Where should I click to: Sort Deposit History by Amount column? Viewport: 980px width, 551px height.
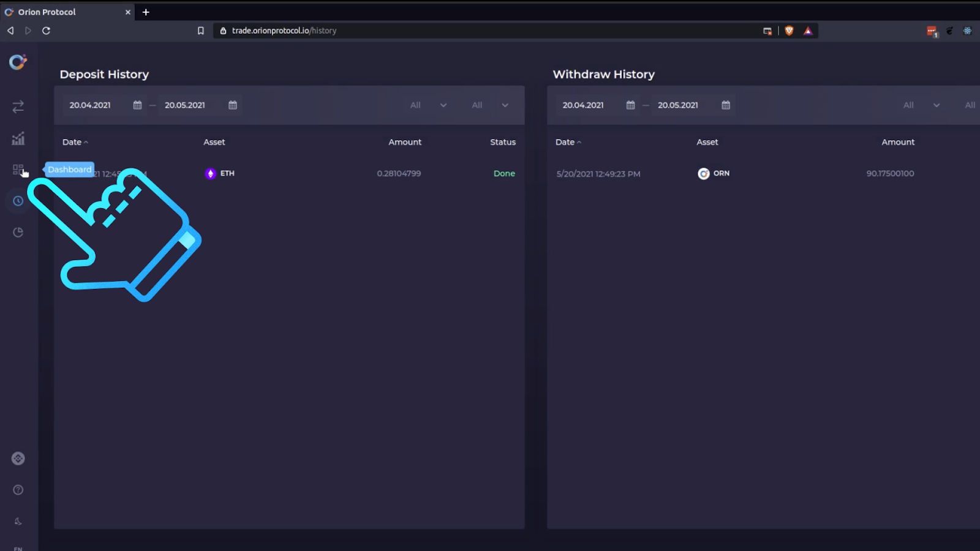(405, 142)
